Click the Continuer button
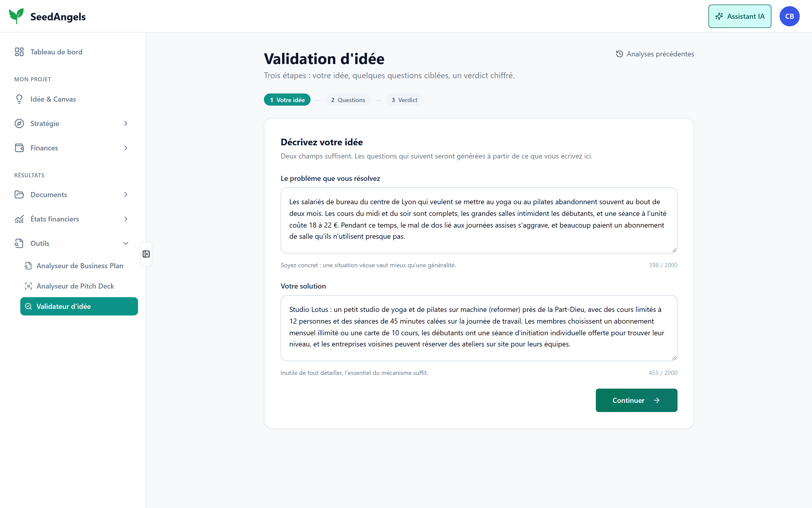This screenshot has height=508, width=812. 636,400
